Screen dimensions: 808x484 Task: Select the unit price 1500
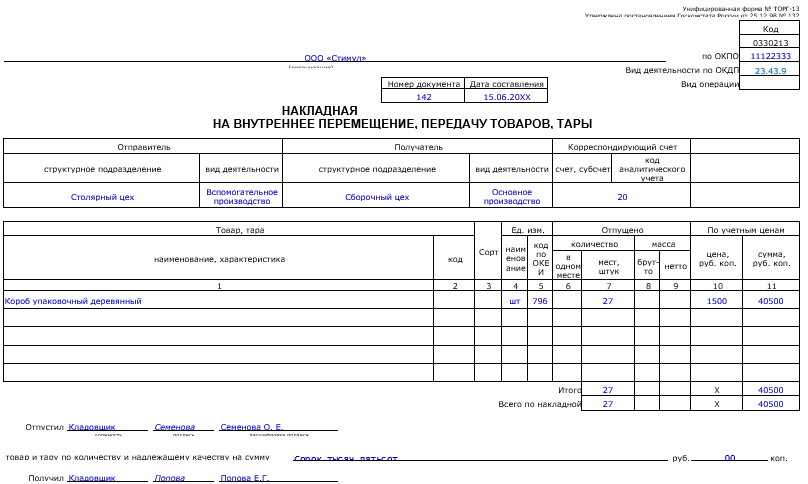(717, 301)
